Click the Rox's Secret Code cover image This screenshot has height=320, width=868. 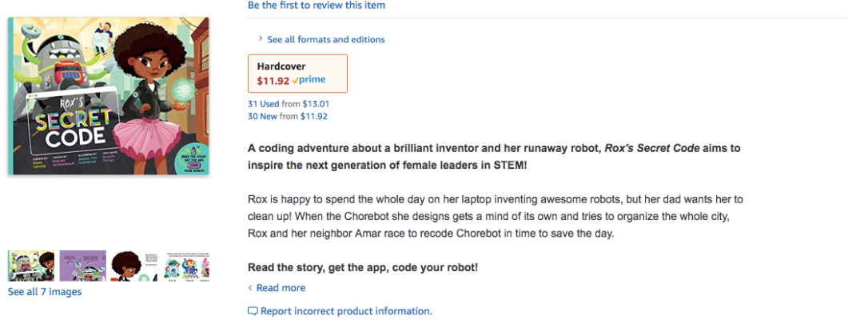[109, 96]
